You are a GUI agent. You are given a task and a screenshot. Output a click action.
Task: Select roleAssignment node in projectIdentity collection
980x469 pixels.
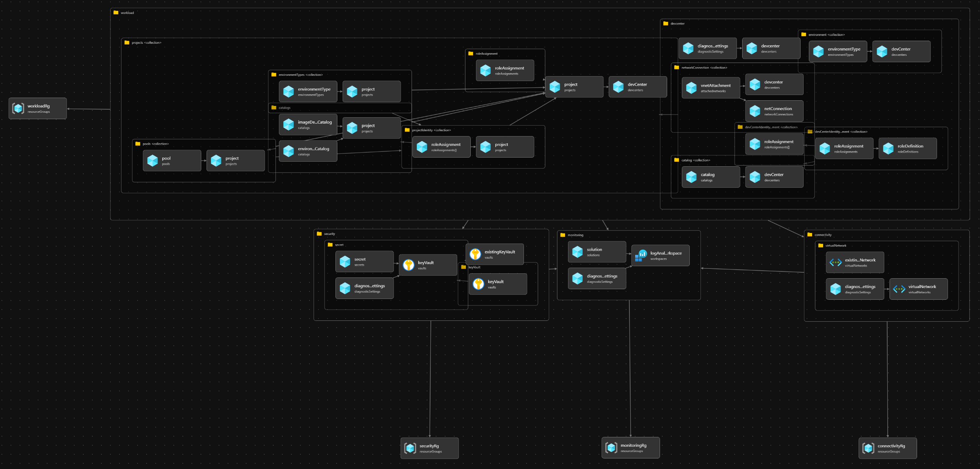pyautogui.click(x=441, y=147)
